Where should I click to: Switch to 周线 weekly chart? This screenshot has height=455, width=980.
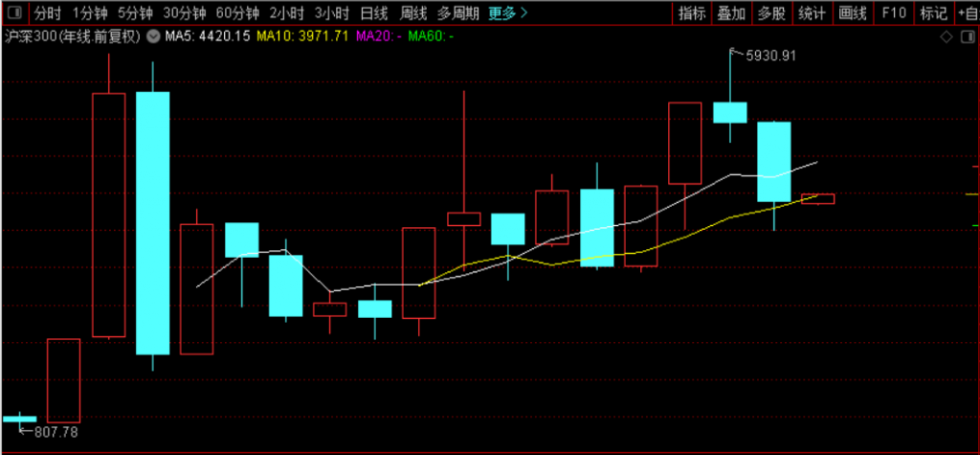pyautogui.click(x=413, y=12)
